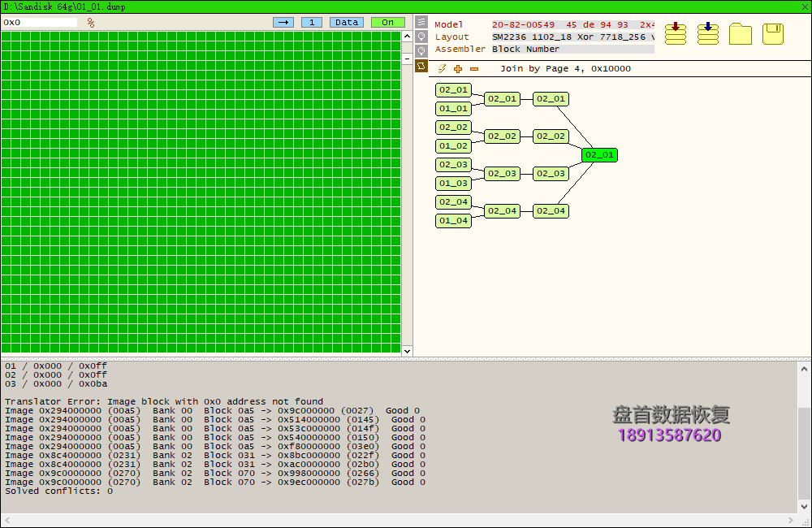Click the log horizontal scroll left arrow
This screenshot has height=528, width=812.
[7, 520]
